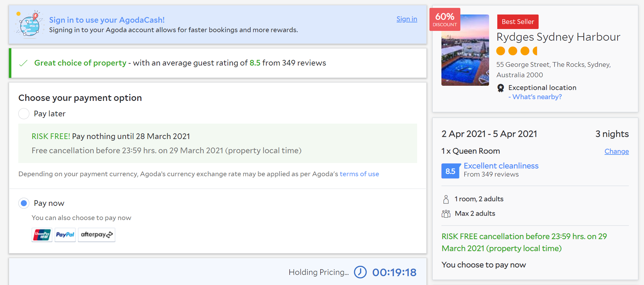Click the group icon beside Max 2 adults
The width and height of the screenshot is (644, 285).
click(446, 213)
